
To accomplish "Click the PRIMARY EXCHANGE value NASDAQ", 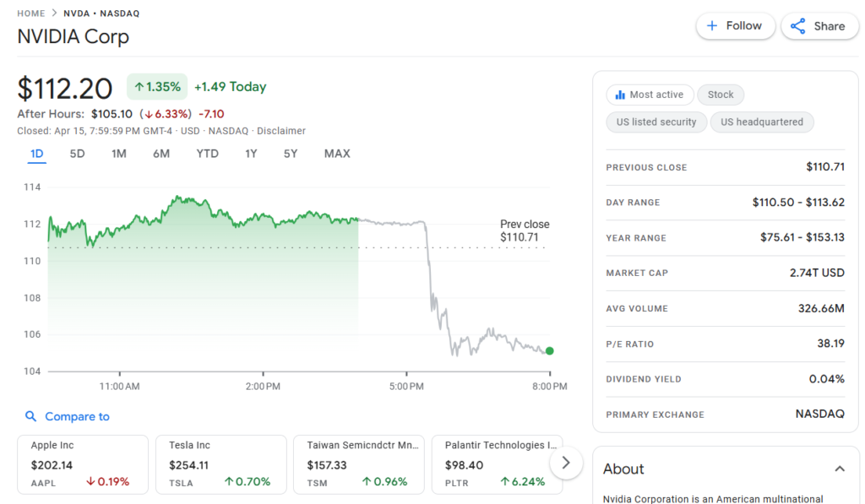I will tap(819, 415).
